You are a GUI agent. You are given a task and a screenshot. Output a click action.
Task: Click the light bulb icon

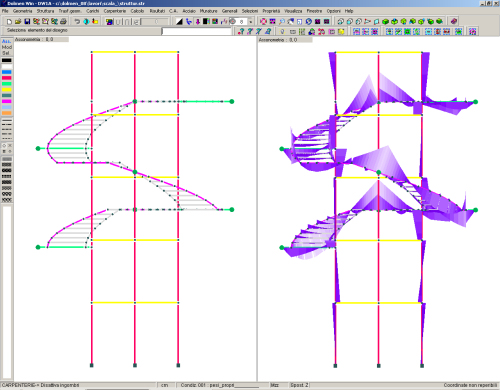pyautogui.click(x=282, y=32)
